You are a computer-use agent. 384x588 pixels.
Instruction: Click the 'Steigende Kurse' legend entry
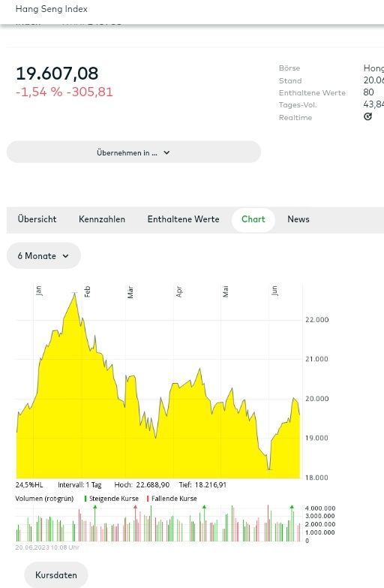pyautogui.click(x=112, y=499)
